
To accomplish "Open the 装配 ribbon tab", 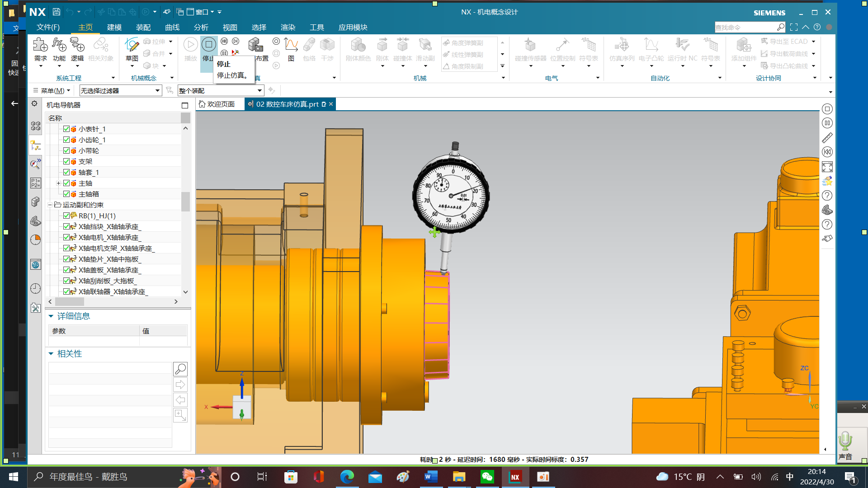I will 143,27.
